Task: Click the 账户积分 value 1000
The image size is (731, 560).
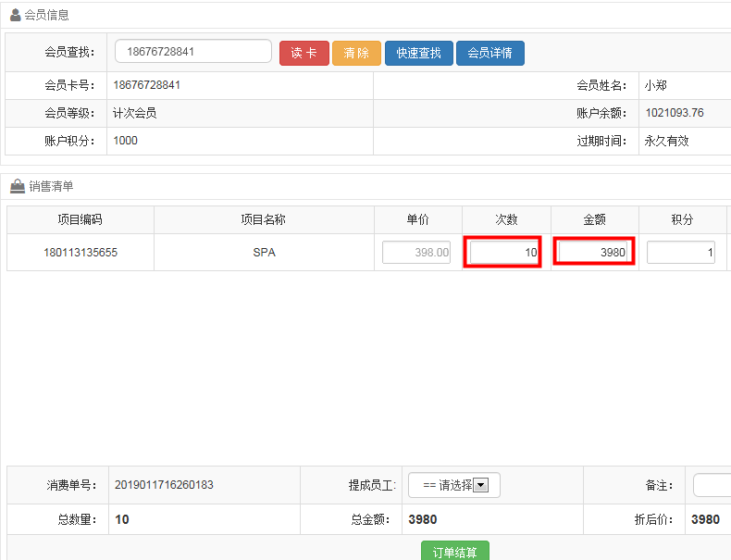Action: point(126,141)
